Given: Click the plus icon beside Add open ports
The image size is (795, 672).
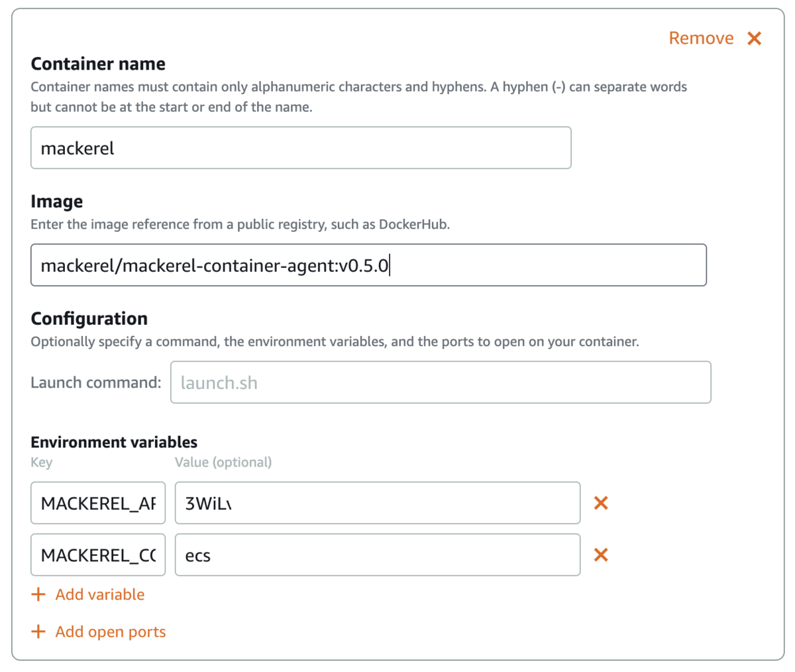Looking at the screenshot, I should click(x=38, y=632).
